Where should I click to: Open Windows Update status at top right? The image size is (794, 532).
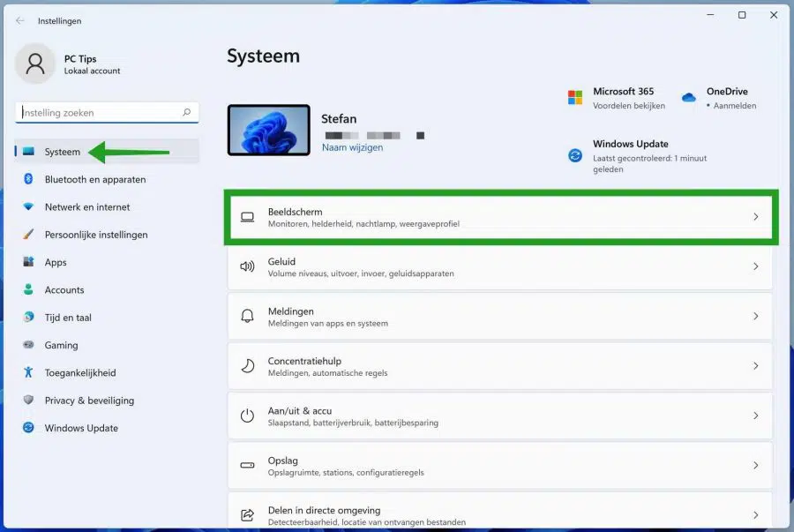(638, 155)
